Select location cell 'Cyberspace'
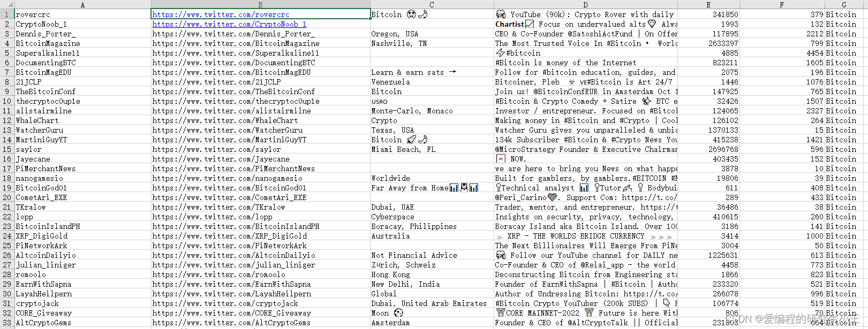Screen dimensions: 868x329 [432, 217]
